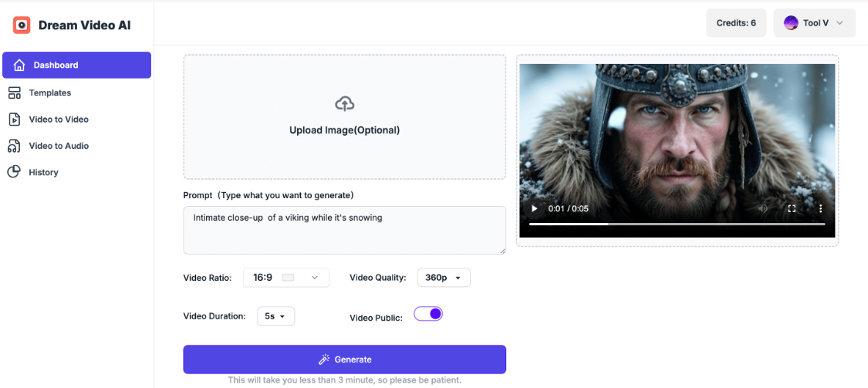
Task: Expand the Tool V account chevron
Action: pos(839,22)
